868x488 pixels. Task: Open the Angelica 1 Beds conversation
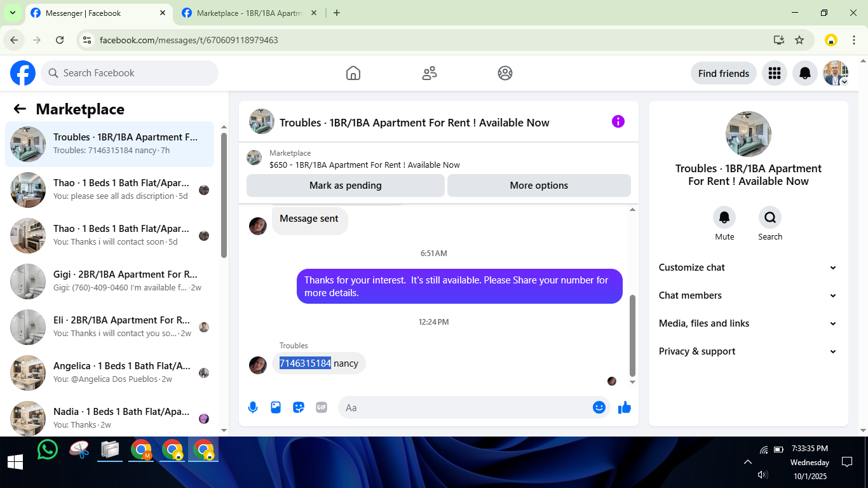point(110,373)
